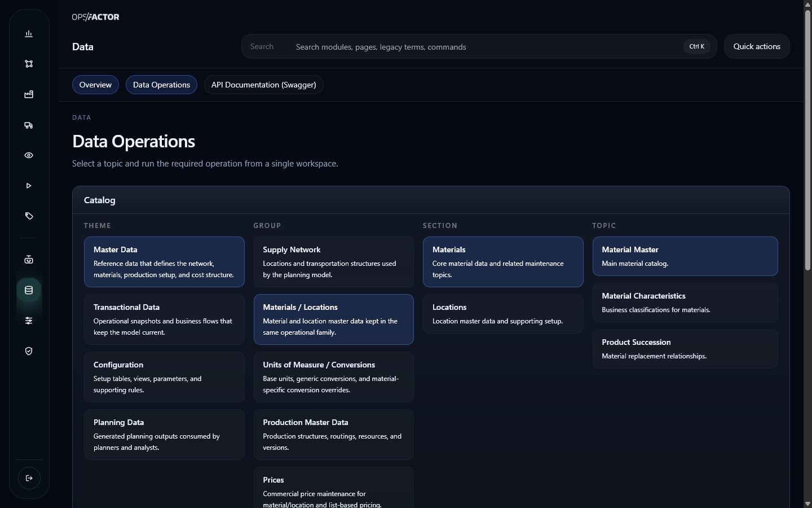Open the factory production sidebar icon
This screenshot has height=508, width=812.
tap(29, 94)
